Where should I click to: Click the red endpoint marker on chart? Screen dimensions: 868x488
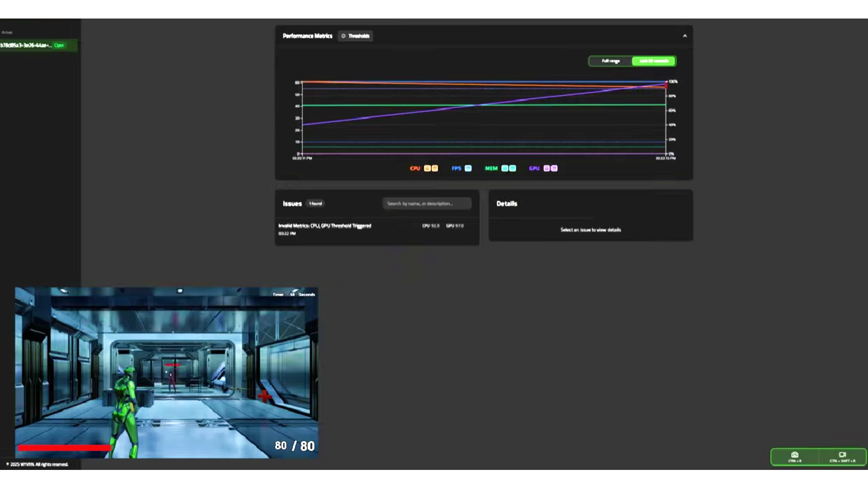[666, 85]
